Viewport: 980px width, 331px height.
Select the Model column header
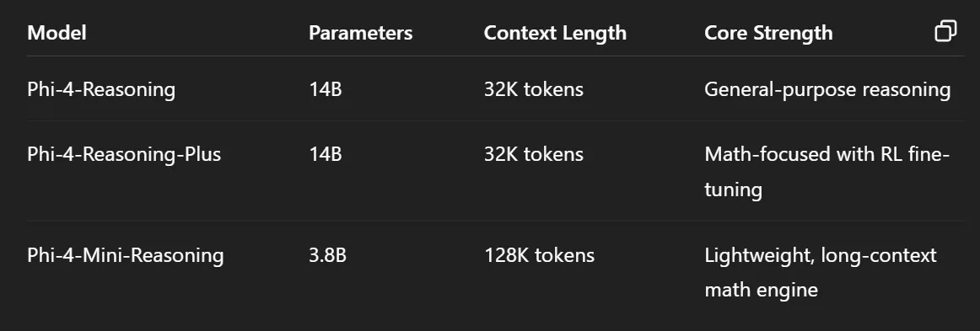pos(57,33)
